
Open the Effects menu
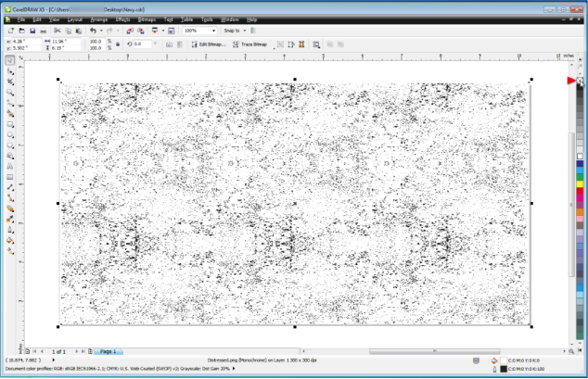[x=123, y=19]
